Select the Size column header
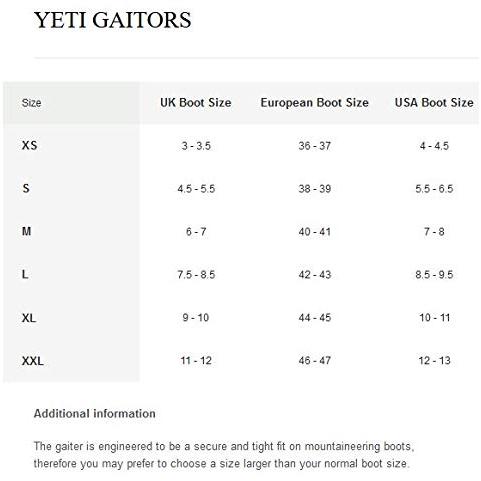481x481 pixels. pos(31,103)
